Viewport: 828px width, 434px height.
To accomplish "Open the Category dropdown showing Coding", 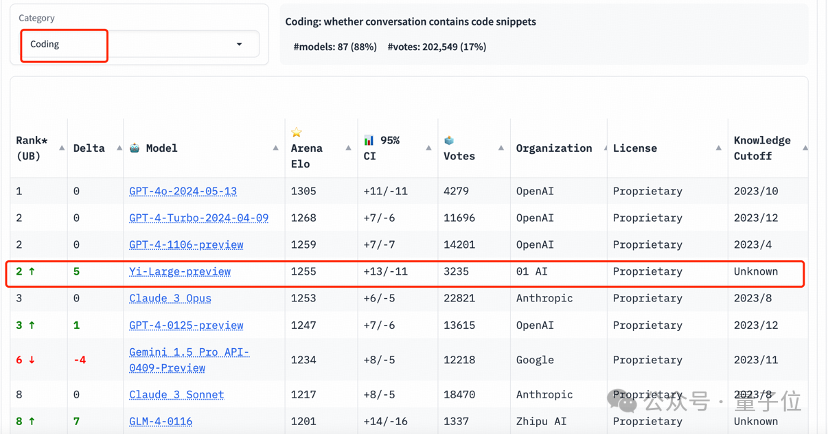I will coord(140,44).
